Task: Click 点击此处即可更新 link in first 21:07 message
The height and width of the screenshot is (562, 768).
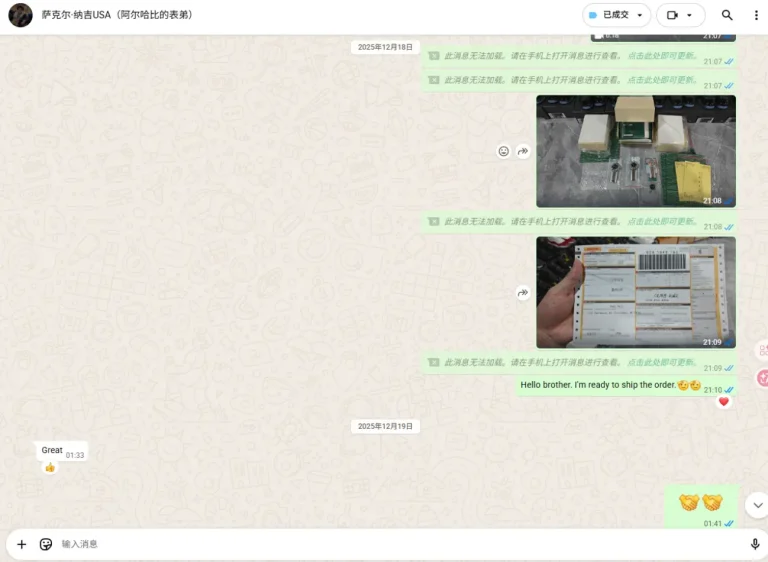Action: coord(662,56)
